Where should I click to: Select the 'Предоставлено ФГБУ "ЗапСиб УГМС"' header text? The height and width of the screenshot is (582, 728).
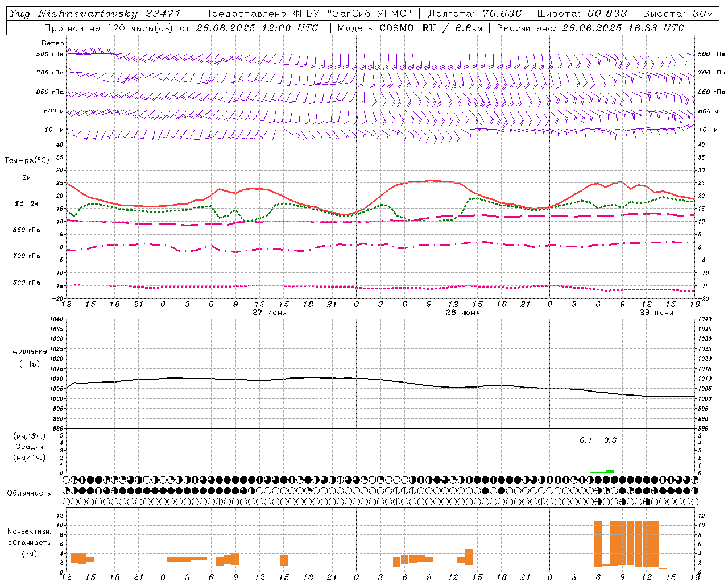308,14
